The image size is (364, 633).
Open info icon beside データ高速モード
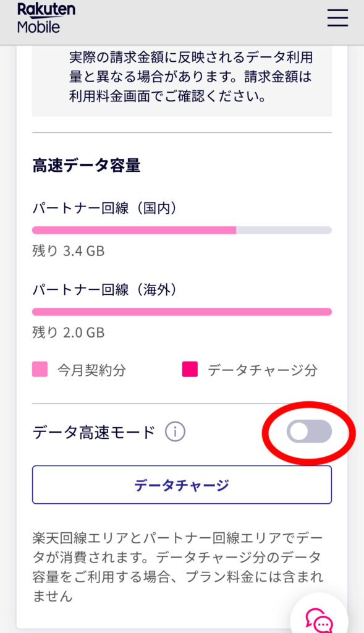tap(175, 432)
